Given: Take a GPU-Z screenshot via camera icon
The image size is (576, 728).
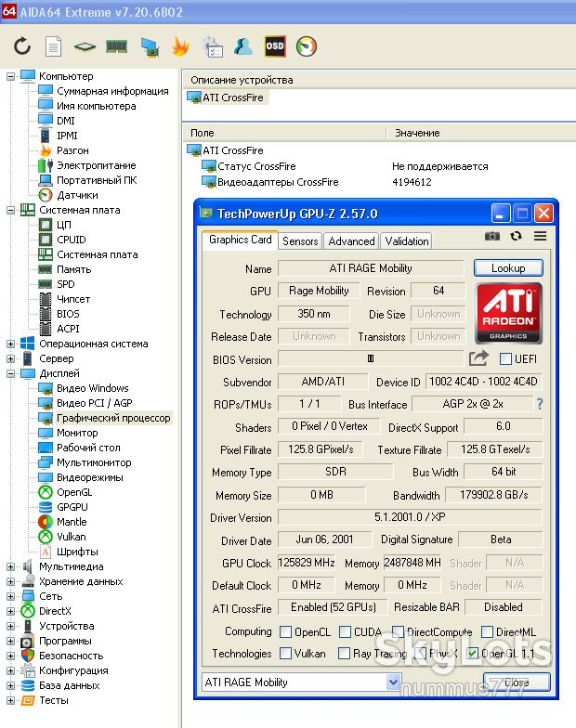Looking at the screenshot, I should click(x=492, y=236).
